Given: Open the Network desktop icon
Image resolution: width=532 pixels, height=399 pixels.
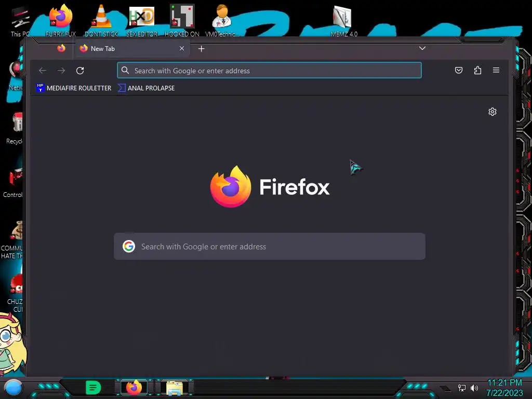Looking at the screenshot, I should pyautogui.click(x=16, y=76).
